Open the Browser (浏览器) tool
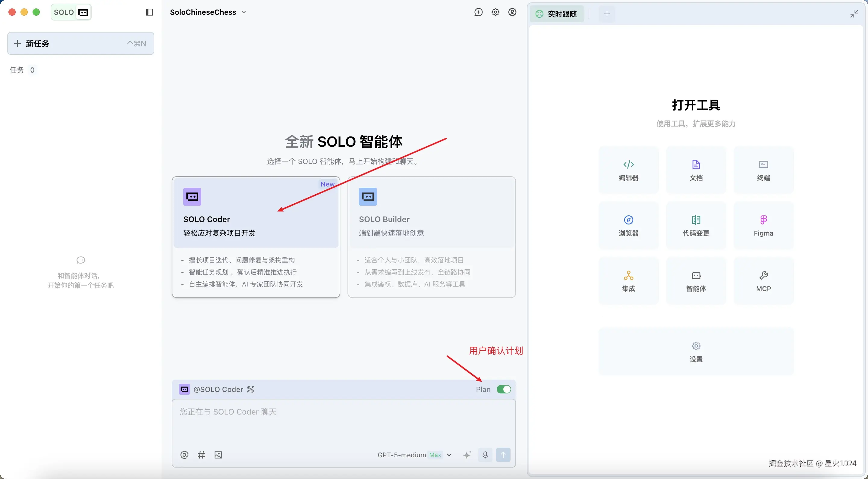 coord(628,225)
